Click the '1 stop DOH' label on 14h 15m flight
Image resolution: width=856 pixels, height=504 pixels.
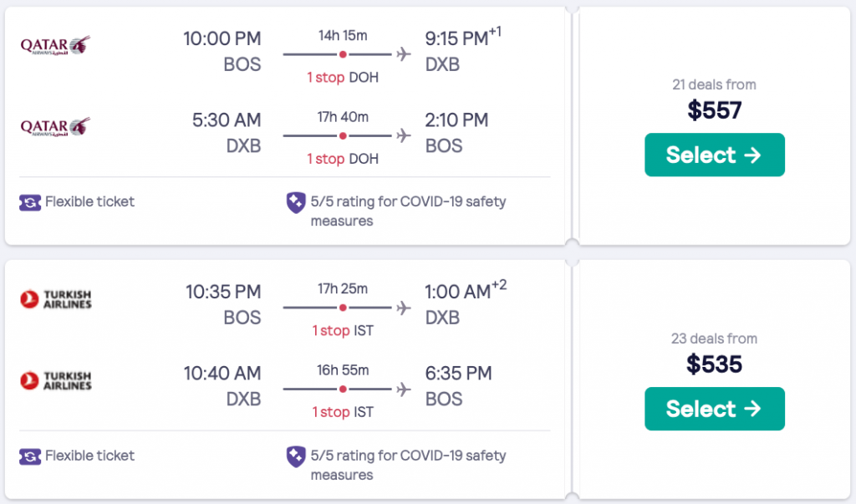pyautogui.click(x=343, y=77)
